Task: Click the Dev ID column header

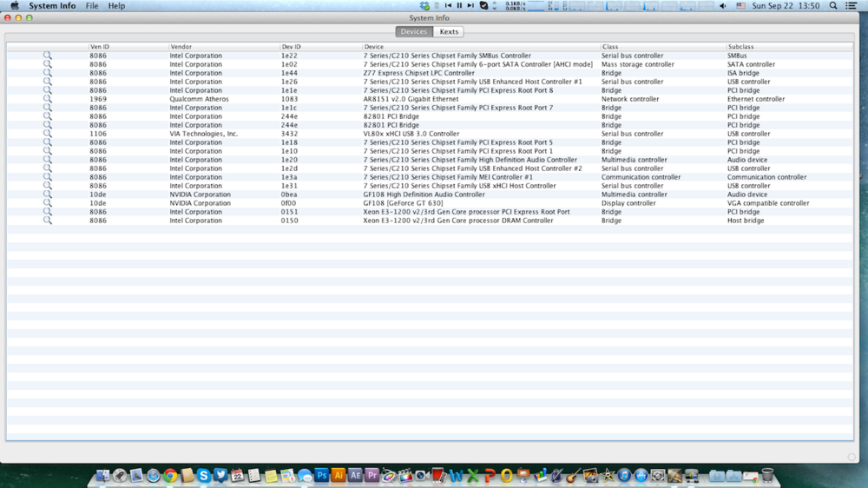Action: click(291, 46)
